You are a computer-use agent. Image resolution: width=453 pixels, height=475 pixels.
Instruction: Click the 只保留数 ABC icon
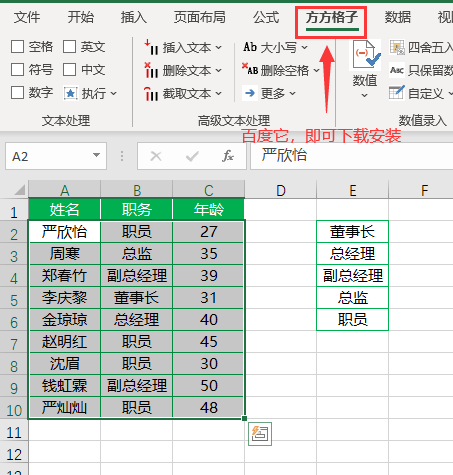[397, 70]
